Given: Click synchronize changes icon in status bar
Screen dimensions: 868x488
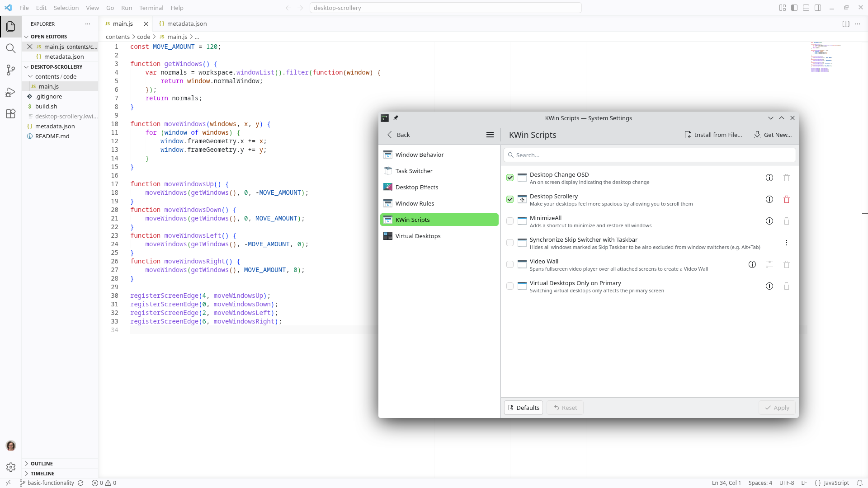Looking at the screenshot, I should pos(80,483).
